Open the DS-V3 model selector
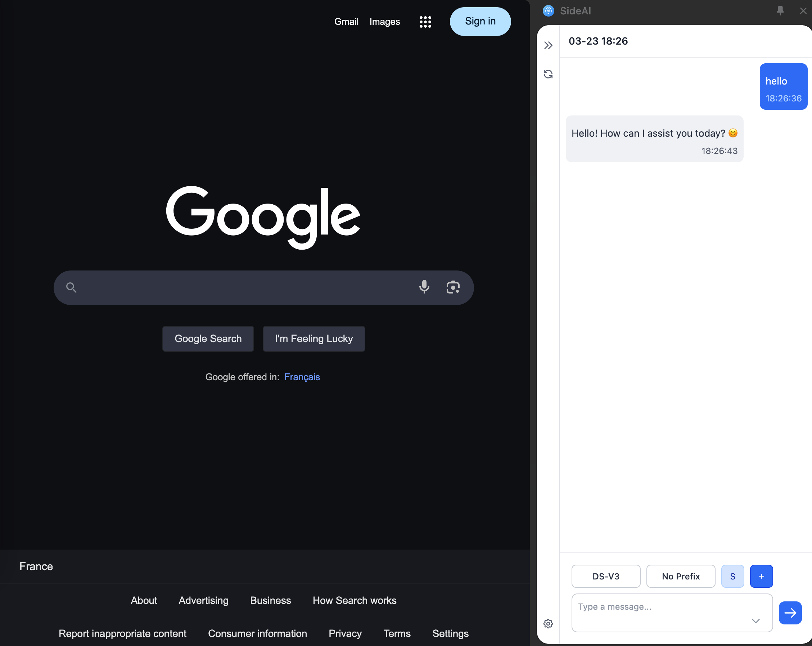Viewport: 812px width, 646px height. point(606,576)
